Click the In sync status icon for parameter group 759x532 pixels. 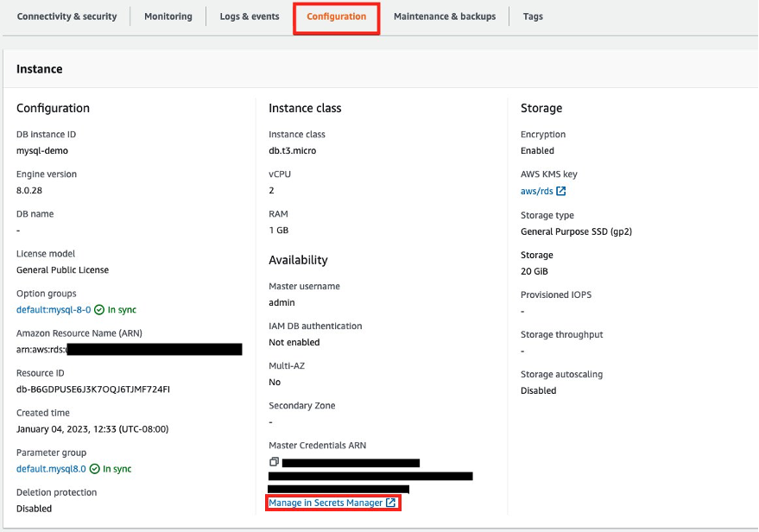(98, 468)
